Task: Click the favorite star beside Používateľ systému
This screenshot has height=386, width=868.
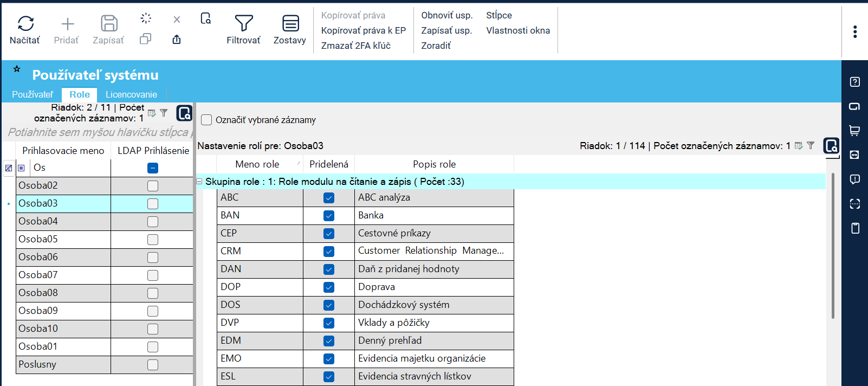Action: click(x=17, y=69)
